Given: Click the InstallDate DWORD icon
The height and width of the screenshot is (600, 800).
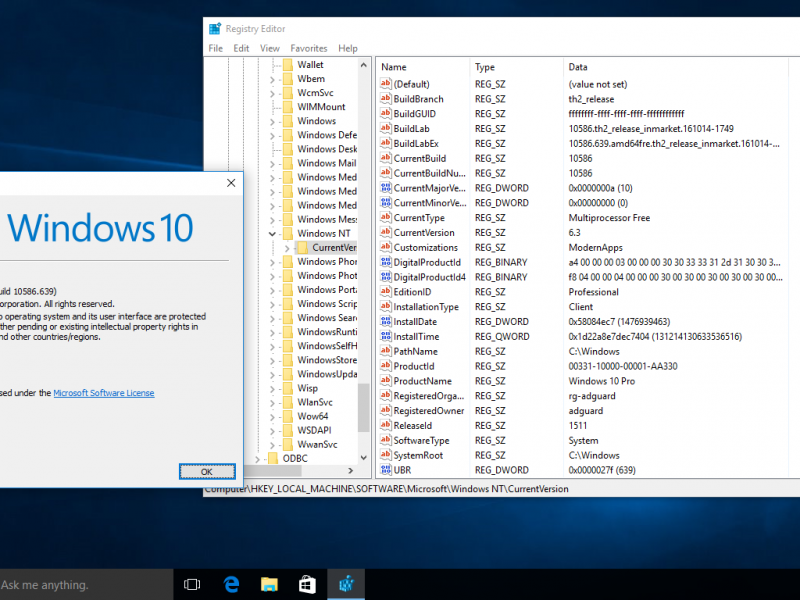Looking at the screenshot, I should pos(386,321).
